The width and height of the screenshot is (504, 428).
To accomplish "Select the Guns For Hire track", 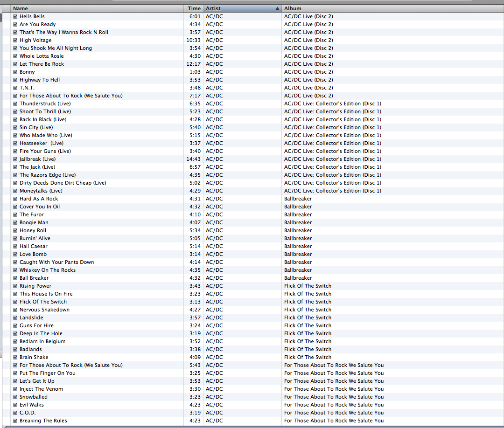I will (37, 325).
